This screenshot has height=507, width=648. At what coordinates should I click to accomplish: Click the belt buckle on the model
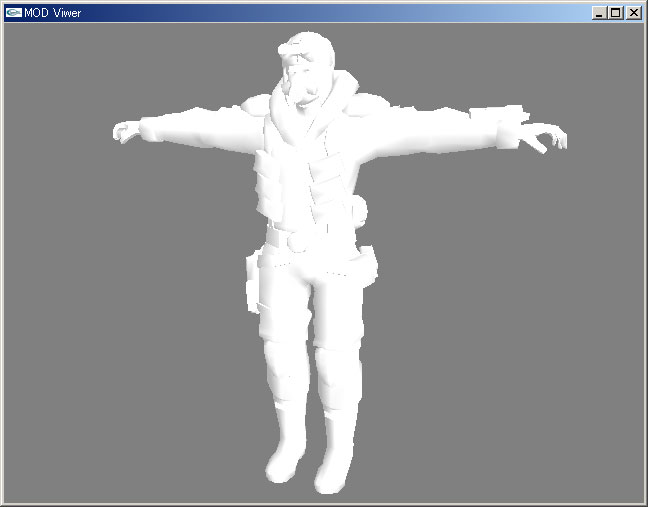[297, 240]
